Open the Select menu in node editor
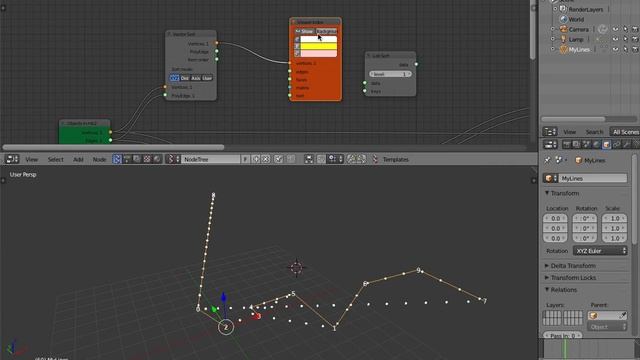The width and height of the screenshot is (640, 360). [56, 159]
